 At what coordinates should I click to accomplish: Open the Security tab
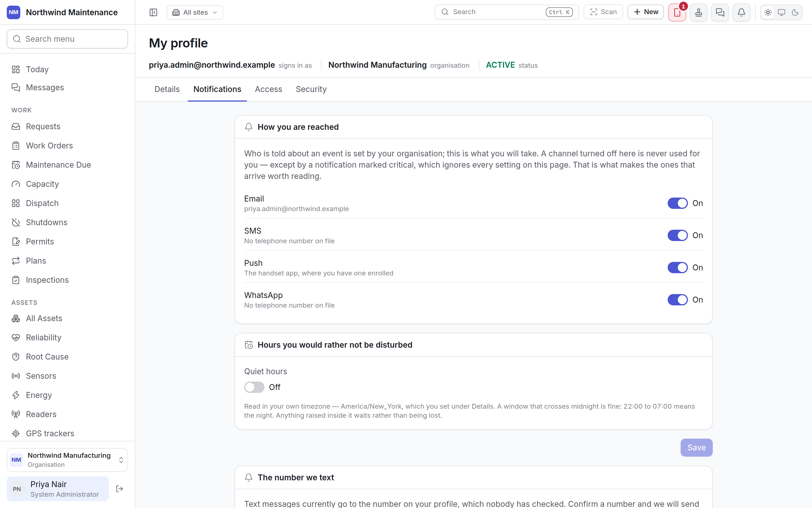tap(311, 89)
